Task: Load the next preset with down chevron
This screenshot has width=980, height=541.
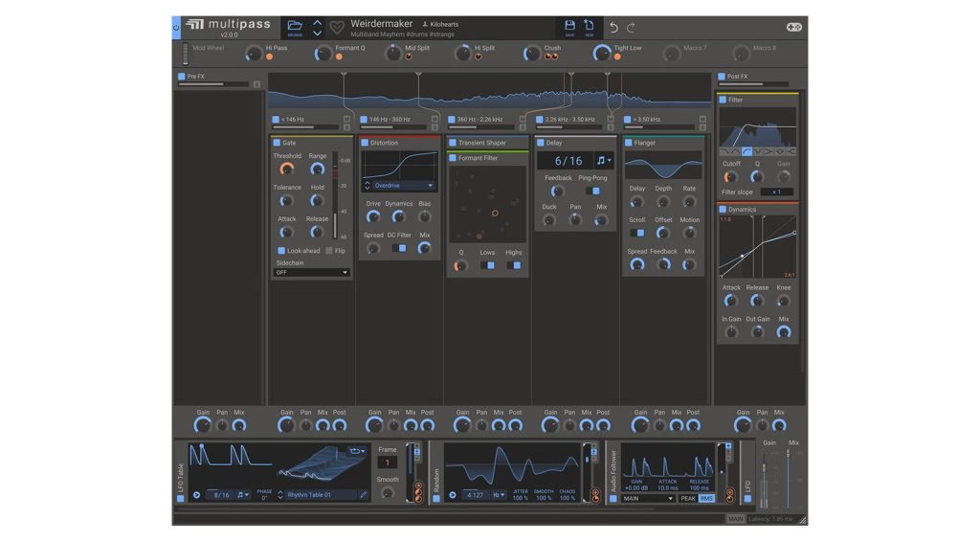Action: tap(318, 34)
